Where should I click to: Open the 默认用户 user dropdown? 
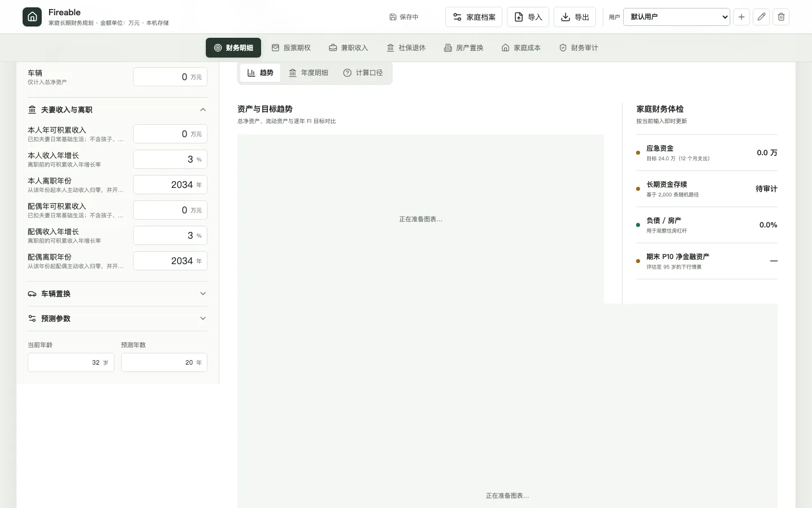click(676, 17)
